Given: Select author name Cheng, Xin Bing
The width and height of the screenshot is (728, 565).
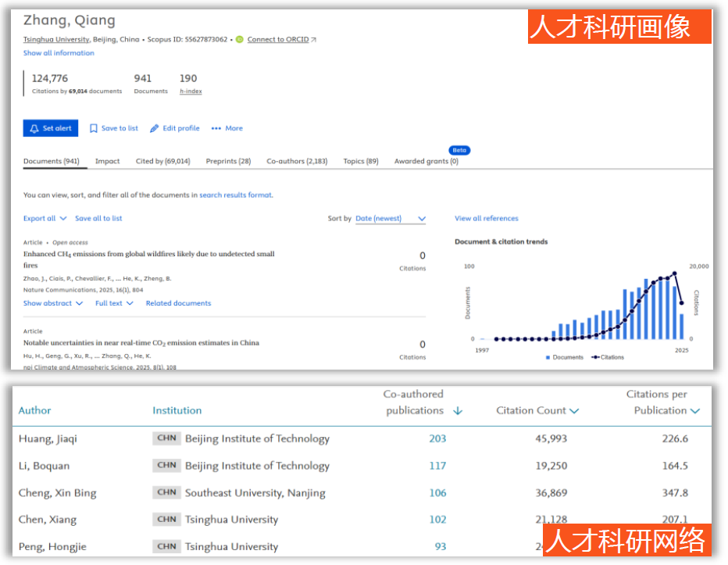Looking at the screenshot, I should coord(58,493).
